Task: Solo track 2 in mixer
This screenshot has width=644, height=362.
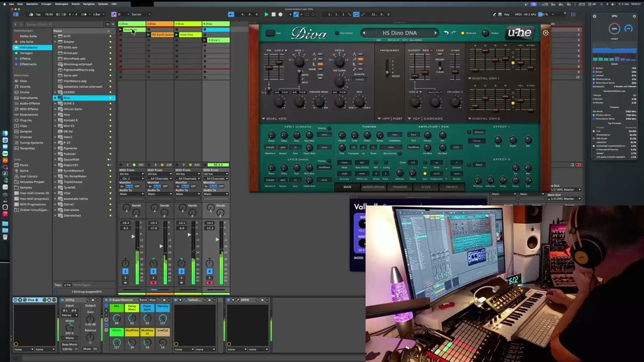Action: [x=153, y=278]
